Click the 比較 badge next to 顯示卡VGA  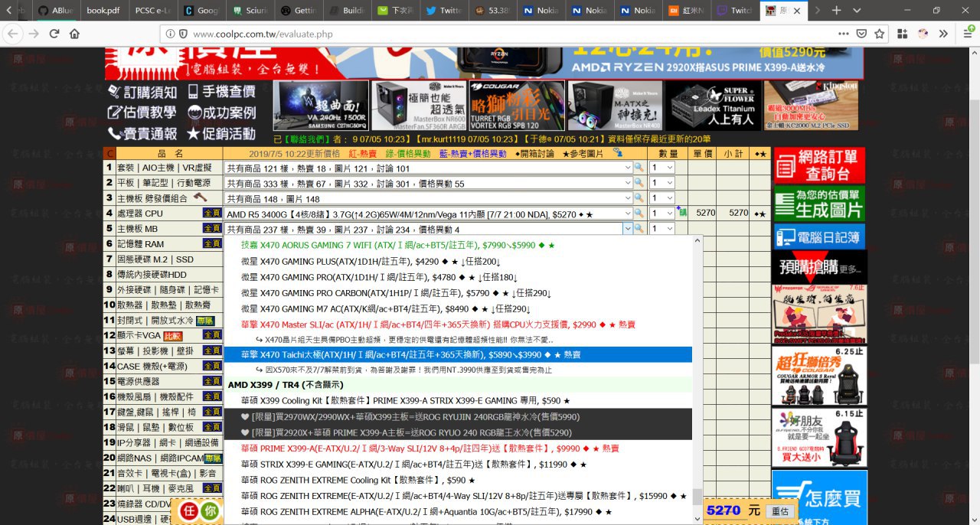point(173,335)
